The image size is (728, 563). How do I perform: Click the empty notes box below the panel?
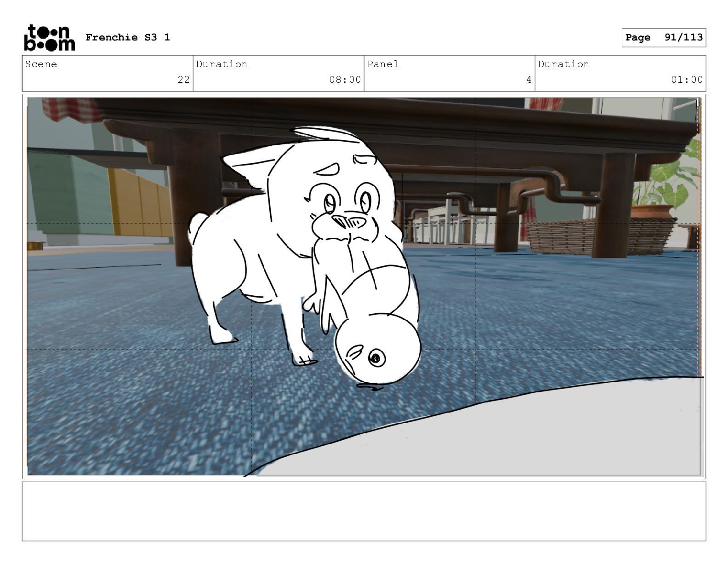point(364,511)
